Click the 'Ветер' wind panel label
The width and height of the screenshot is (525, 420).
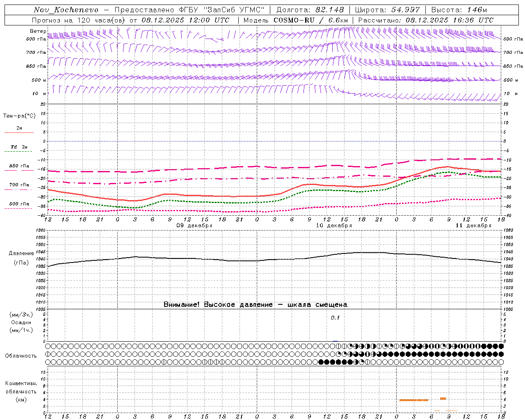pyautogui.click(x=38, y=31)
